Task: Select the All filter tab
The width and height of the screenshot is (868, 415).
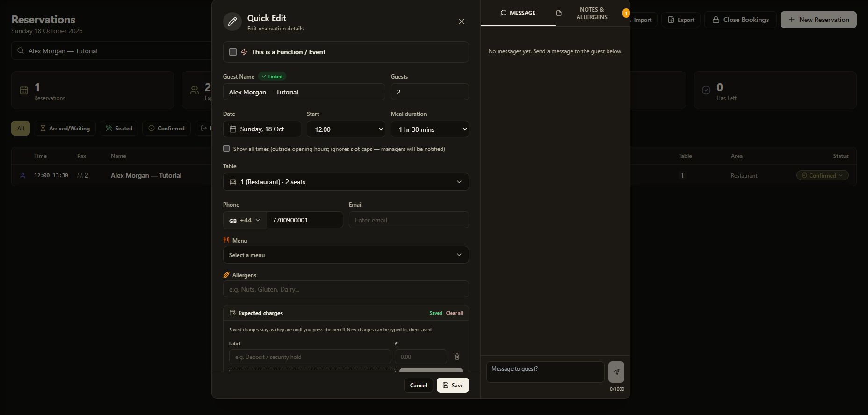Action: pyautogui.click(x=21, y=128)
